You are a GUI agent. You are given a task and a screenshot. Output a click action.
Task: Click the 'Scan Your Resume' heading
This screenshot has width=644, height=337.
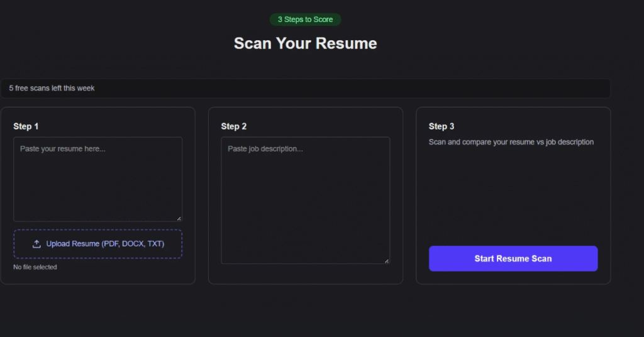pos(305,43)
